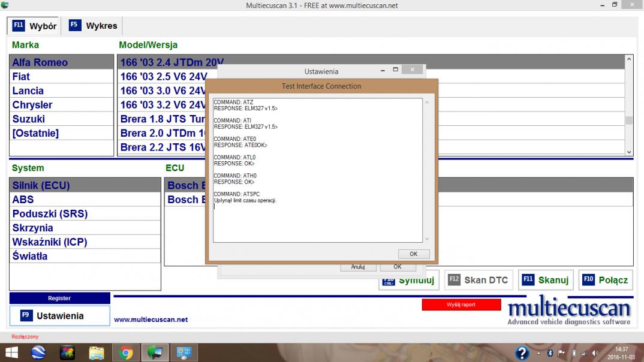Viewport: 644px width, 362px height.
Task: Switch to the Wybór tab
Action: (34, 26)
